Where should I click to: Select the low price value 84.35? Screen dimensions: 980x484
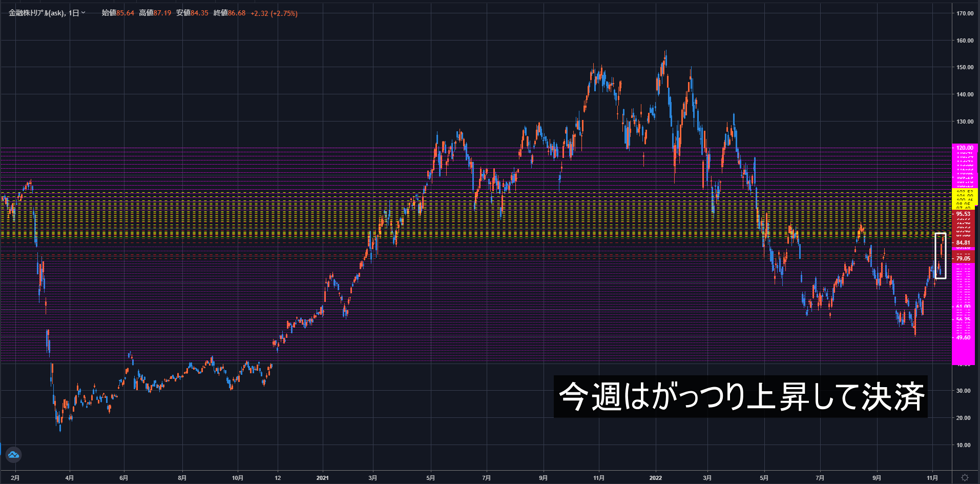pos(199,13)
